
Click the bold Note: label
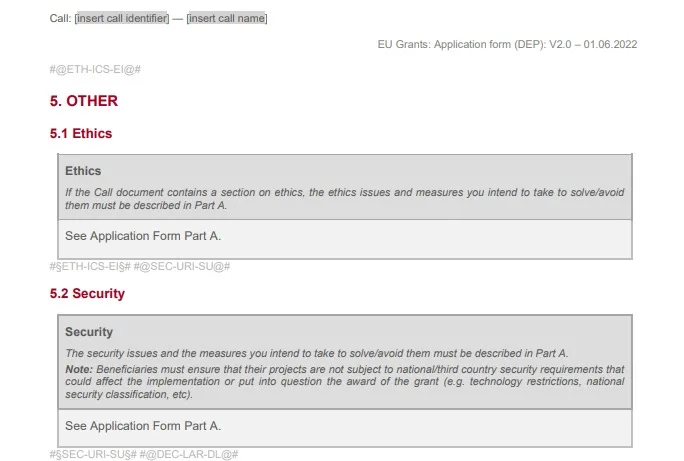79,369
